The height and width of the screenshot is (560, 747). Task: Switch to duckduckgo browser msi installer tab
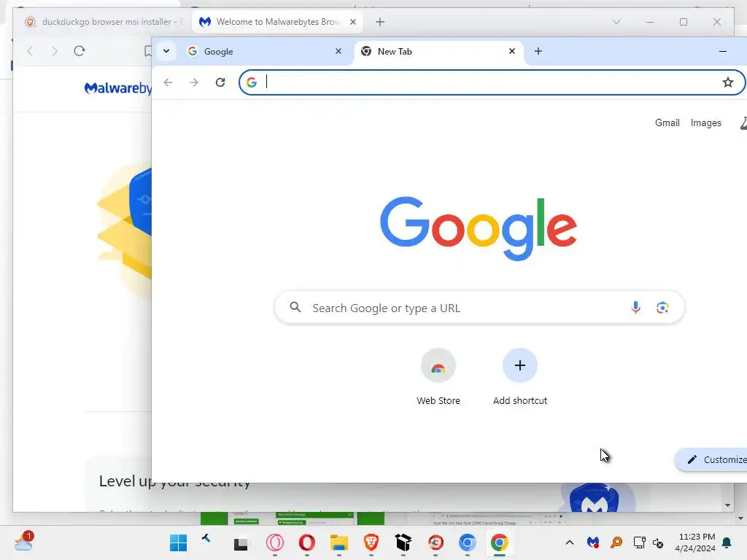coord(104,22)
